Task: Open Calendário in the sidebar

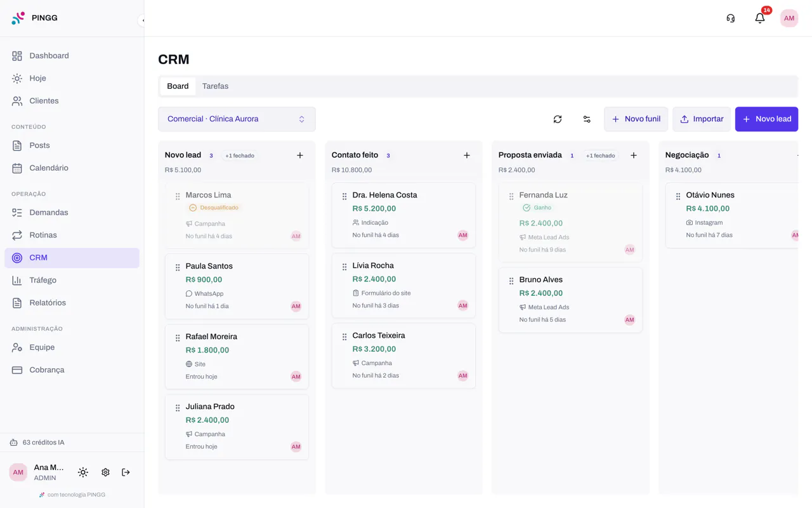Action: [72, 168]
